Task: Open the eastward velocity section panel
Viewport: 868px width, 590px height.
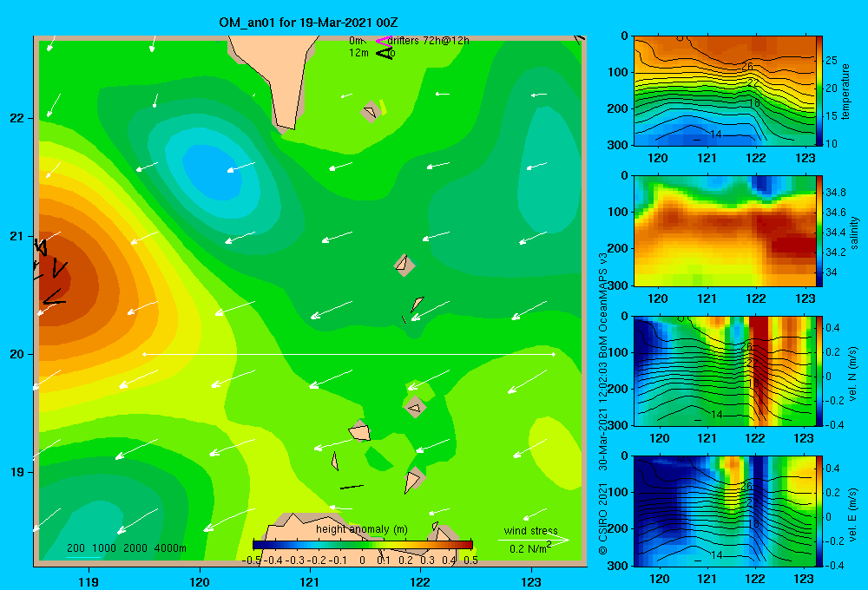Action: pos(725,511)
